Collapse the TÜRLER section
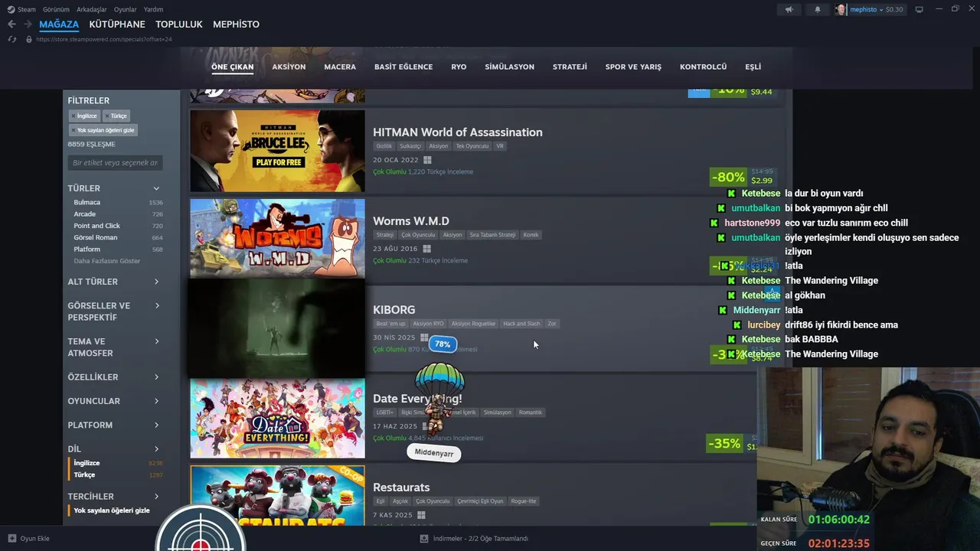Screen dimensions: 980x551 [114, 188]
